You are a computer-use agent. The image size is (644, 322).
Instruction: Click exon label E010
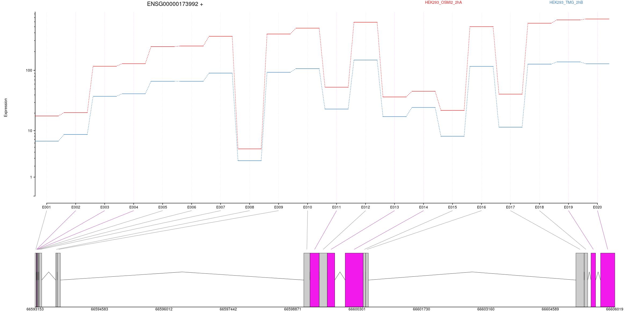click(308, 207)
